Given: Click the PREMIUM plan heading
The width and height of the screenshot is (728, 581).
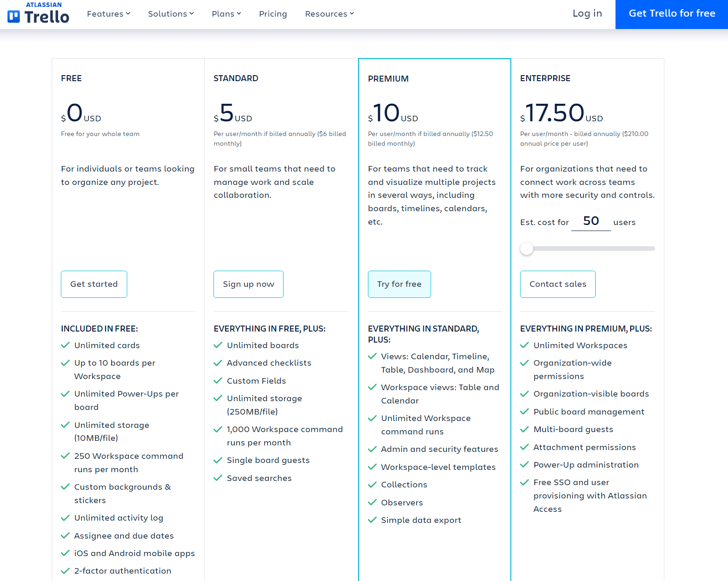Looking at the screenshot, I should (x=388, y=79).
